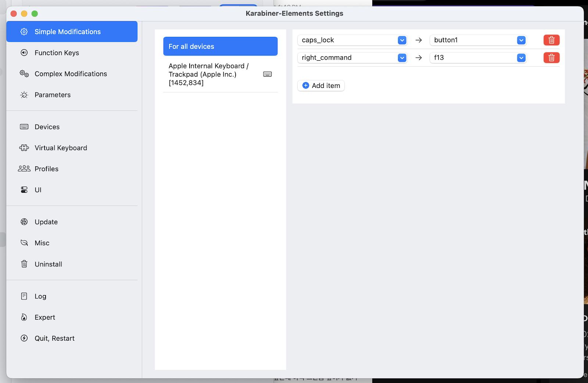
Task: Open the Log label
Action: pyautogui.click(x=40, y=296)
